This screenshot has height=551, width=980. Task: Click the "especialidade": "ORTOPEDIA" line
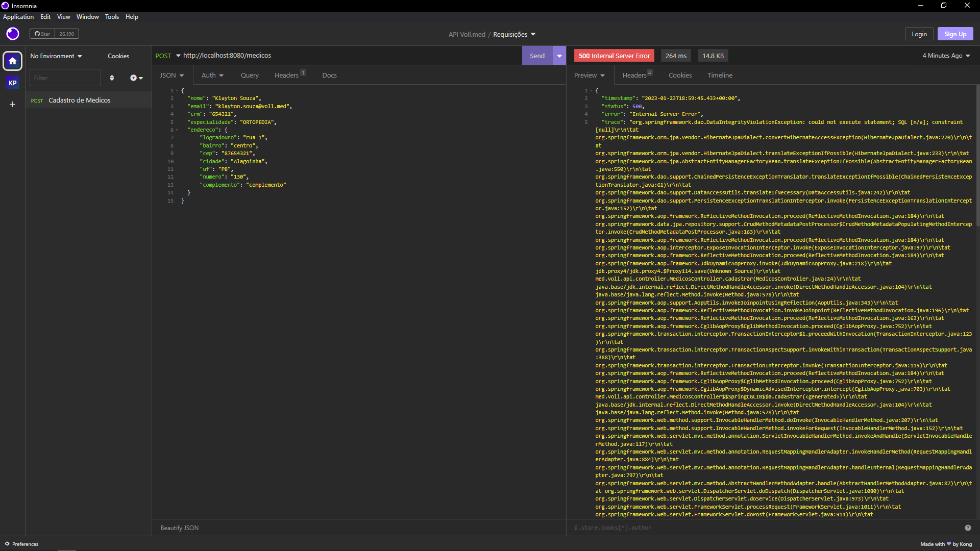click(x=232, y=122)
